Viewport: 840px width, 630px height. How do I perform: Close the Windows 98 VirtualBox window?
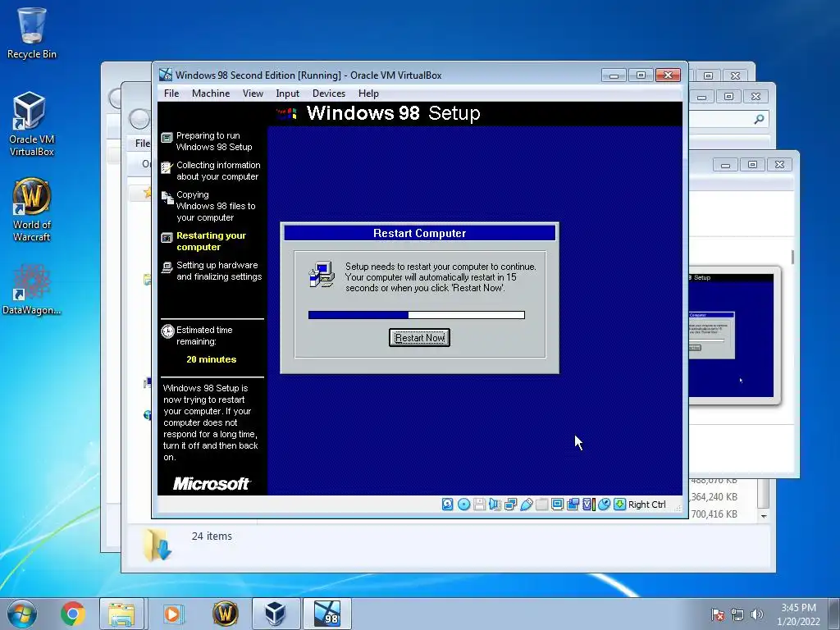click(x=668, y=75)
